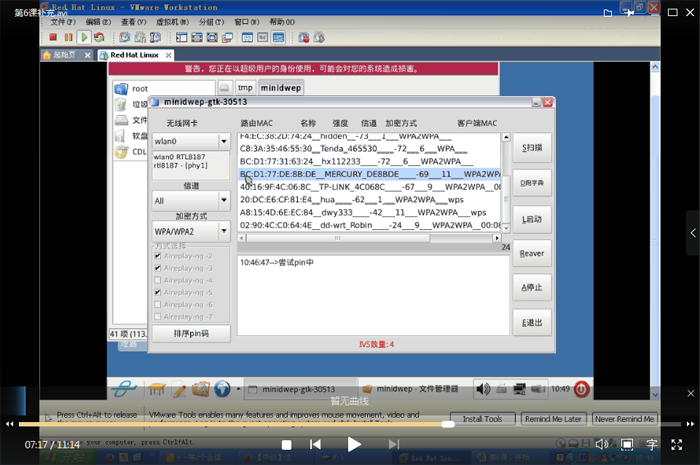Click the player's screen mode icon beside volume
The image size is (700, 465).
click(x=627, y=444)
